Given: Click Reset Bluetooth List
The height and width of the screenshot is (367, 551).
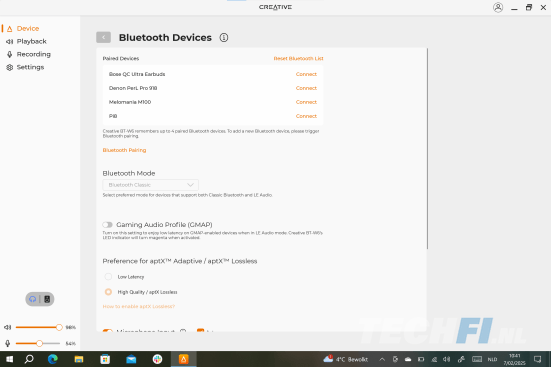Looking at the screenshot, I should coord(298,58).
